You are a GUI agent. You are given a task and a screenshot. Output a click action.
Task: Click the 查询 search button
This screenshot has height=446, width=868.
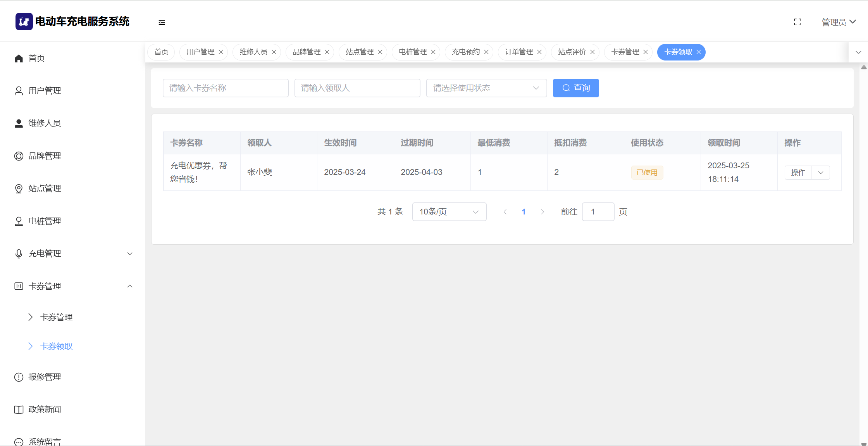(575, 88)
